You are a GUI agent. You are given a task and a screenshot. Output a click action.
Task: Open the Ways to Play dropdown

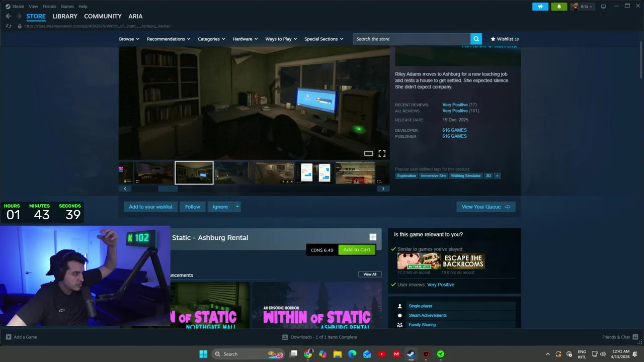point(281,39)
